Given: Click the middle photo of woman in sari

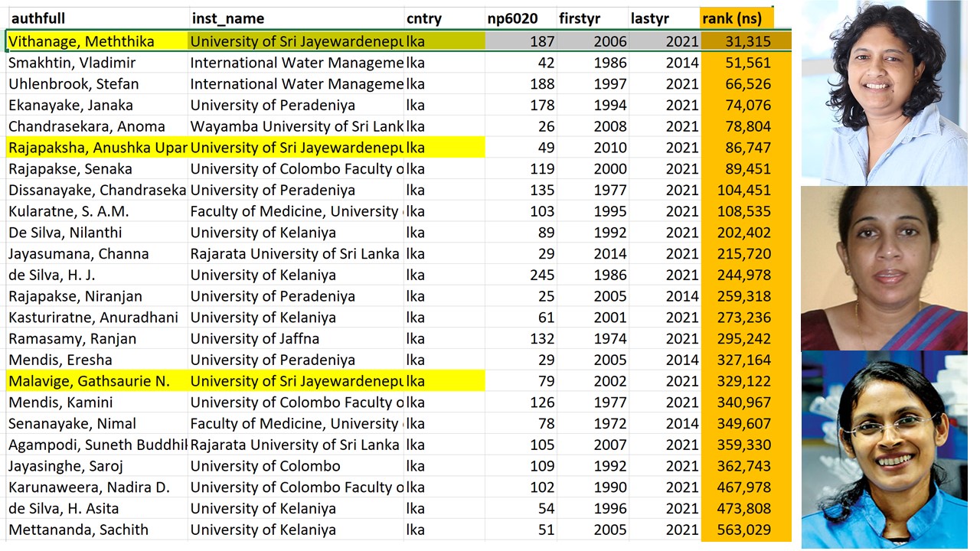Looking at the screenshot, I should pos(884,268).
